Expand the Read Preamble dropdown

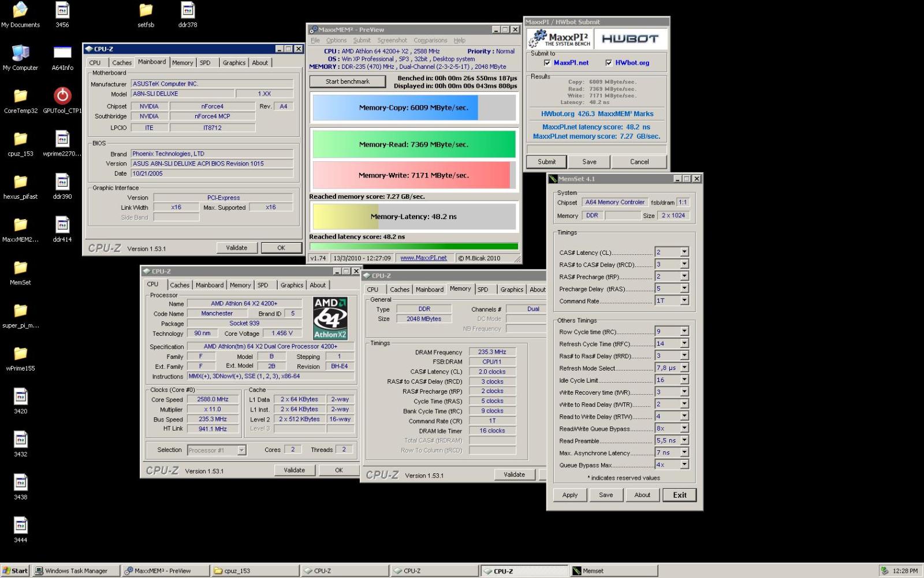coord(684,440)
